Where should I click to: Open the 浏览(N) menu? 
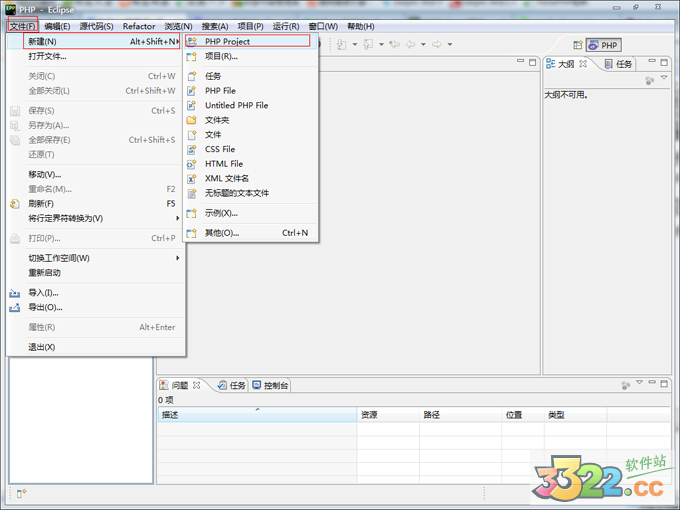[x=178, y=26]
